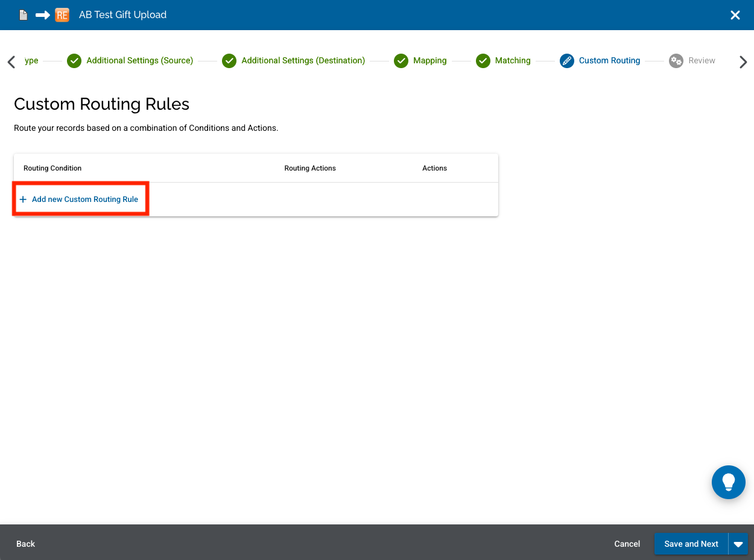Screen dimensions: 754x560
Task: Click the pencil icon for Custom Routing step
Action: click(567, 61)
